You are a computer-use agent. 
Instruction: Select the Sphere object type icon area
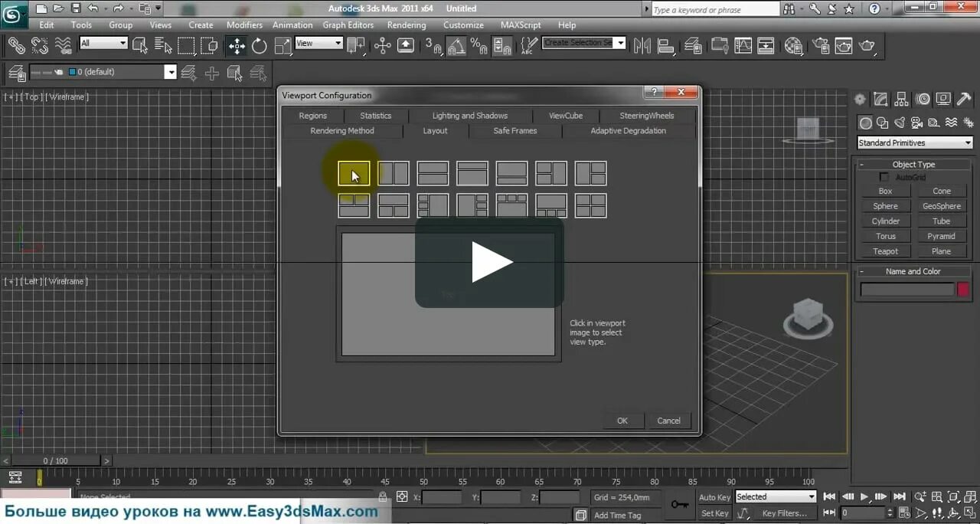pos(885,205)
